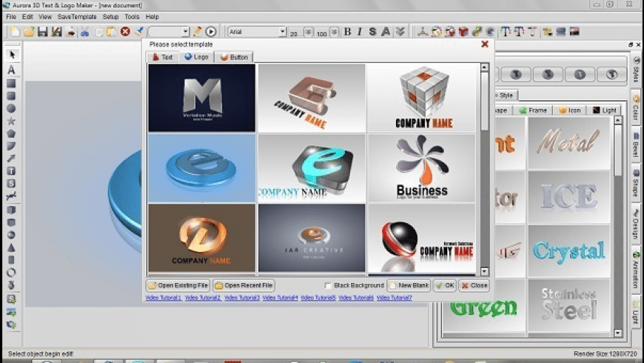Click the 100 value stepper arrow

tap(335, 32)
